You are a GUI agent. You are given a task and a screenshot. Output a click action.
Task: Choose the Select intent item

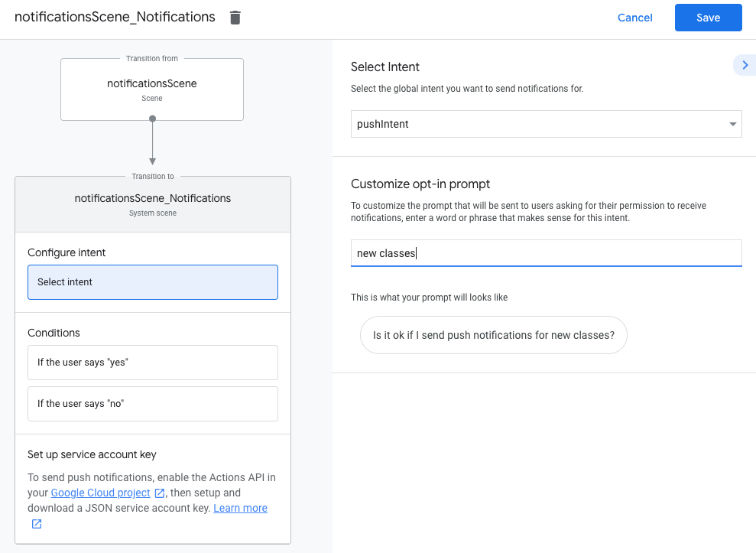pyautogui.click(x=153, y=282)
